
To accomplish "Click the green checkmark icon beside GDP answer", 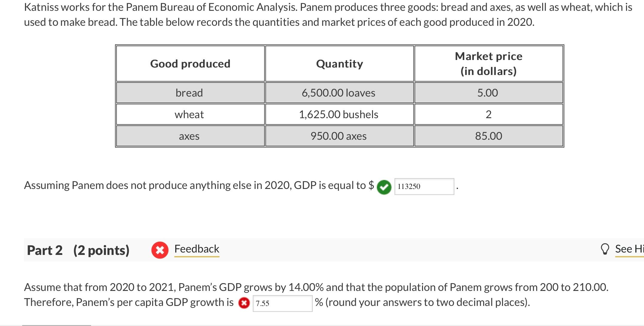I will click(384, 187).
